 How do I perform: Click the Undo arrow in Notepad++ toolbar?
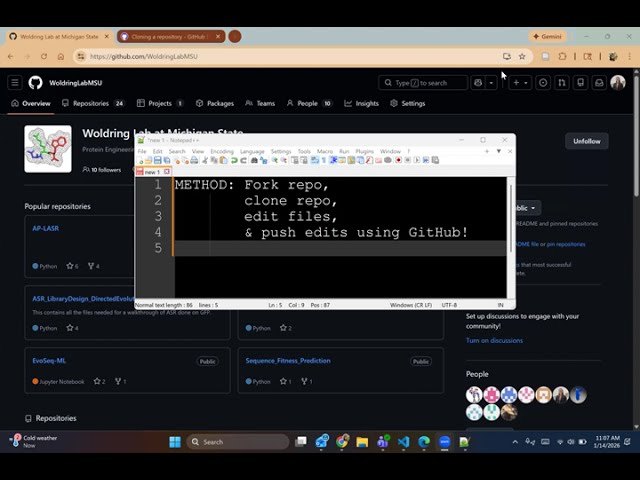coord(234,160)
